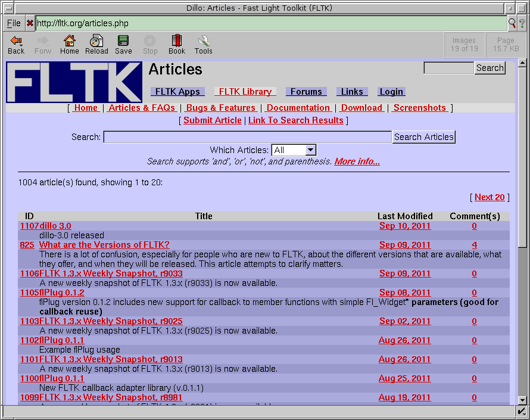Click the "Example flPlug usage" text

80,350
